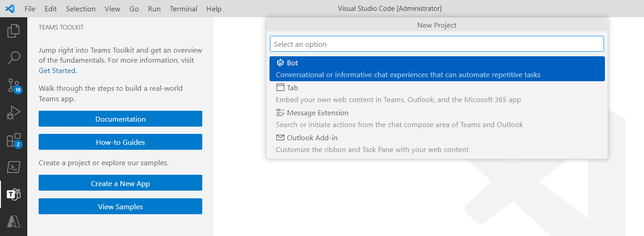Screen dimensions: 644x236
Task: Open the Azure icon in activity bar
Action: coord(14,221)
